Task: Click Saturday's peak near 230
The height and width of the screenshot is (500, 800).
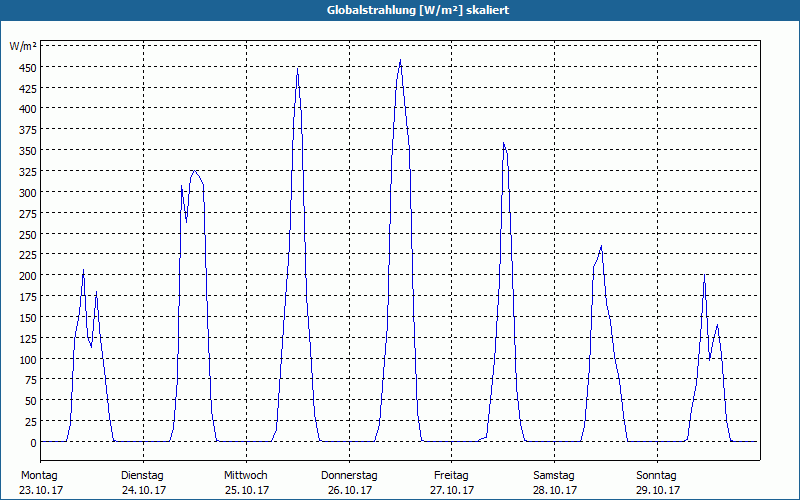Action: click(602, 246)
